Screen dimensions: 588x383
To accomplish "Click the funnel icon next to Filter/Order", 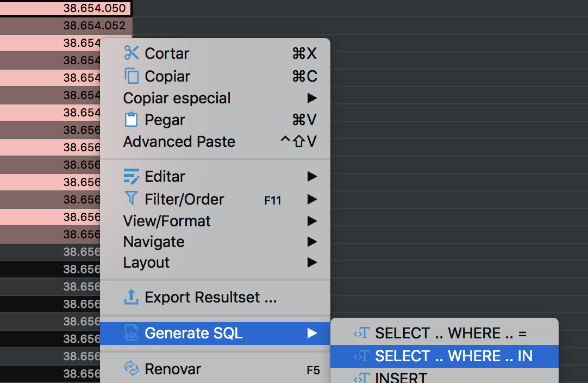I will click(132, 199).
